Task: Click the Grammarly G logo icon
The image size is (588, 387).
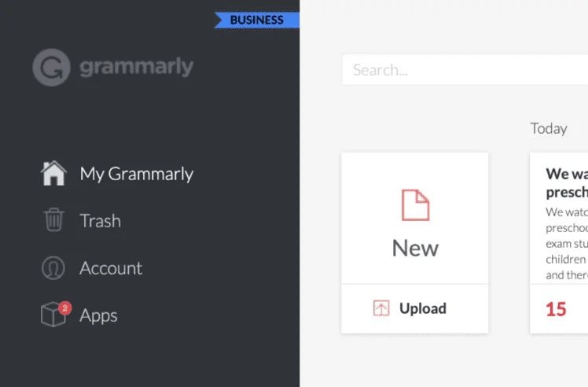Action: click(x=51, y=67)
